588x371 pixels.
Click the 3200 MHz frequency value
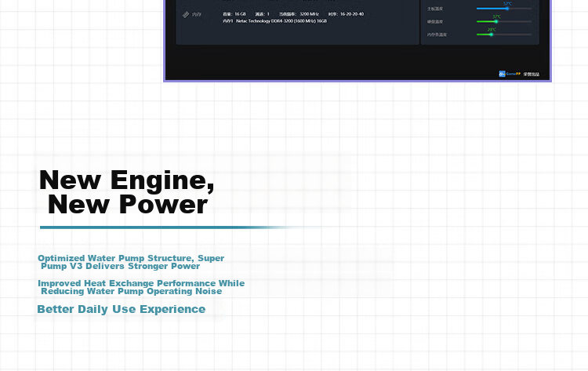pyautogui.click(x=309, y=14)
